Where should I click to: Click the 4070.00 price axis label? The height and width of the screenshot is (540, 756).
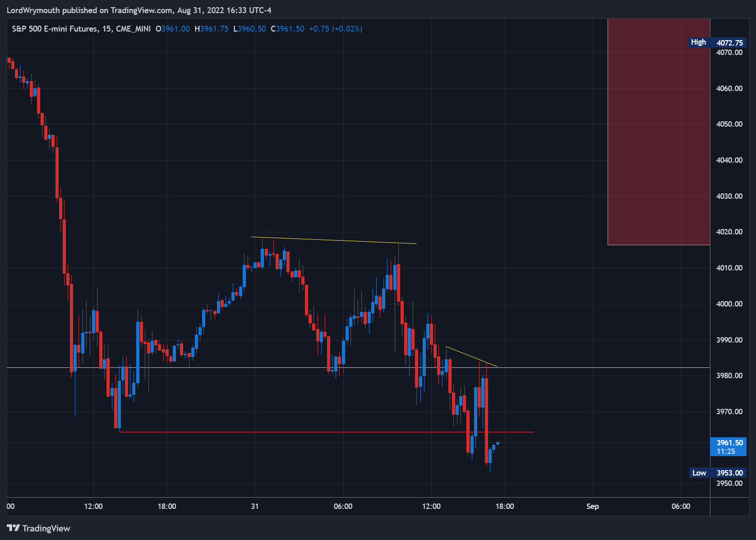tap(729, 52)
